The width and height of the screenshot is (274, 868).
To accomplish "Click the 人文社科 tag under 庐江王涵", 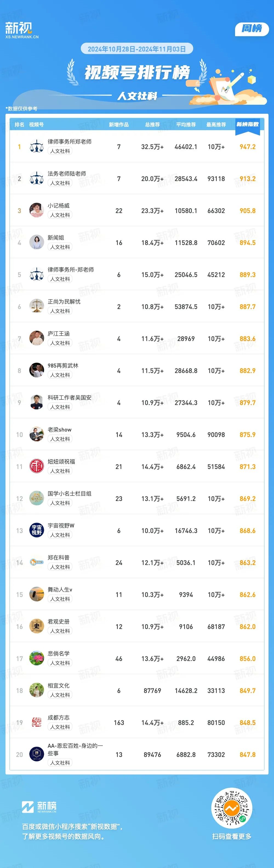I will (x=60, y=343).
